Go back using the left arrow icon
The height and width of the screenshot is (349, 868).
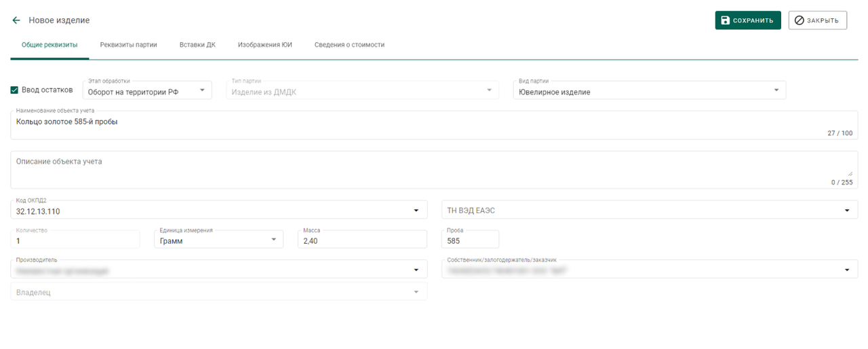tap(16, 20)
